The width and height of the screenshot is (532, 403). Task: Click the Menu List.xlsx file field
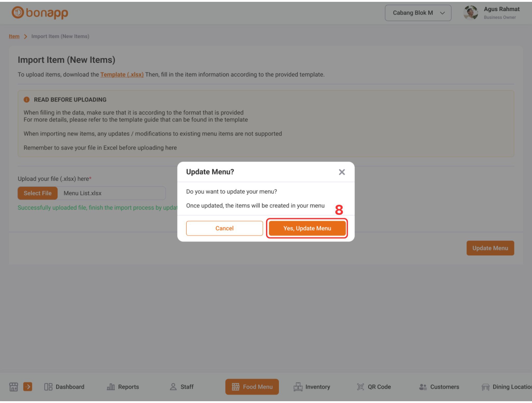[112, 193]
